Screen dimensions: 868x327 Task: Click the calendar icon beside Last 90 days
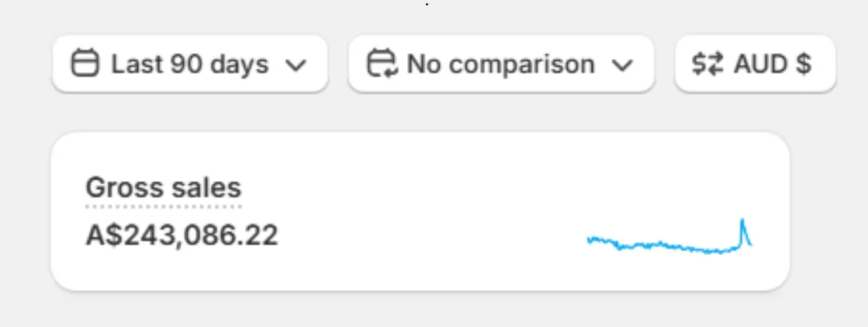(85, 64)
